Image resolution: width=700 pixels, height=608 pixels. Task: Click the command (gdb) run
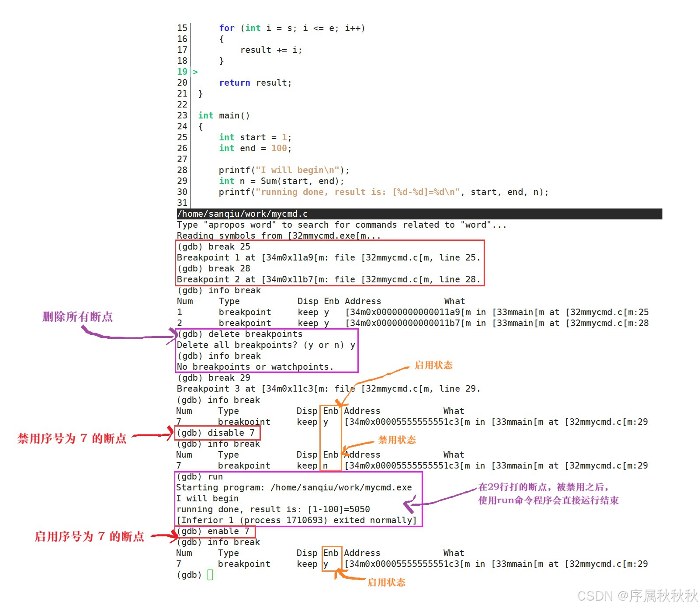pyautogui.click(x=200, y=476)
